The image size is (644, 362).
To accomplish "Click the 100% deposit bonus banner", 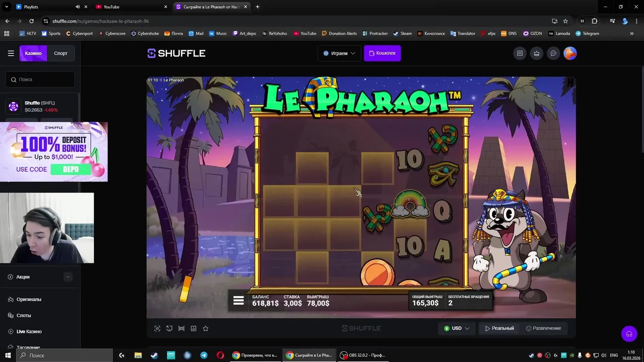I will click(x=54, y=152).
